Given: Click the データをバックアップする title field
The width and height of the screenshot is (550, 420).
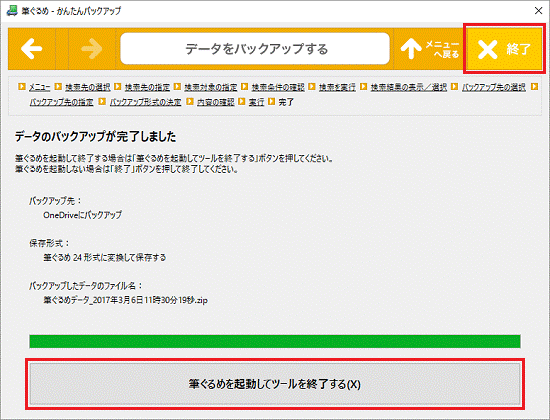Looking at the screenshot, I should point(255,49).
